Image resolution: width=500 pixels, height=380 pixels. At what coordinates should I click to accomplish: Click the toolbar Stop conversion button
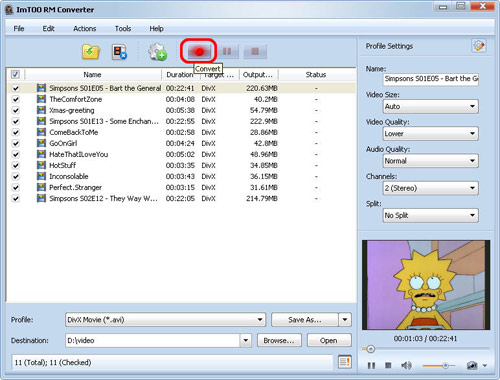pos(255,51)
